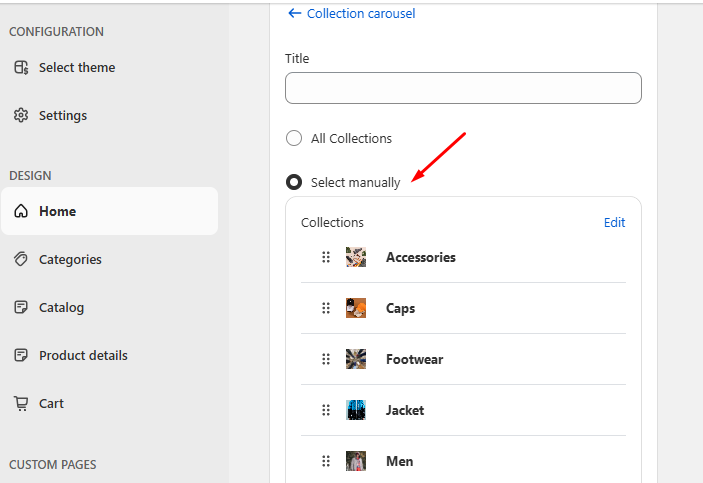Click the Footwear collection name
Viewport: 703px width, 483px height.
tap(414, 359)
